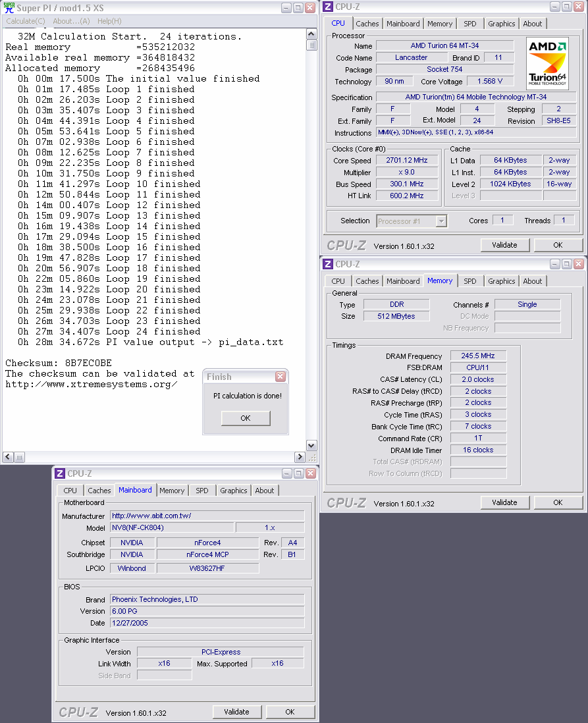
Task: Click Validate in CPU-Z Memory window
Action: [504, 502]
